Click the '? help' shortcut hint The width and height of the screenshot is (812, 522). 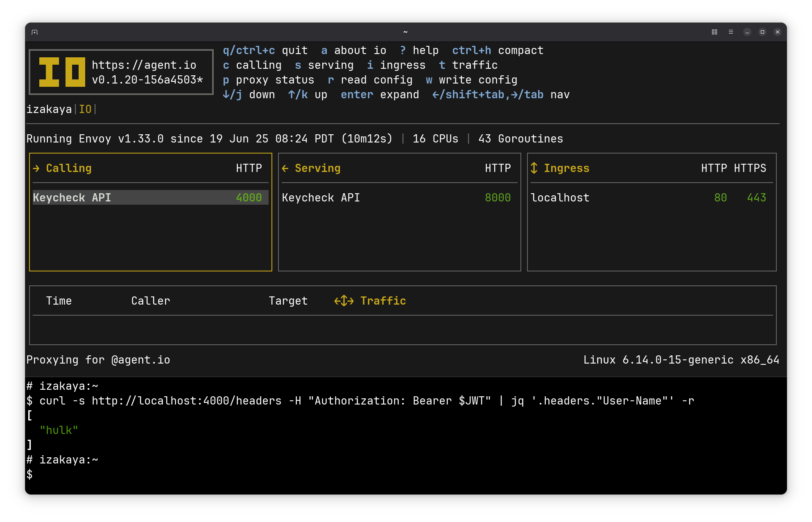click(x=419, y=50)
